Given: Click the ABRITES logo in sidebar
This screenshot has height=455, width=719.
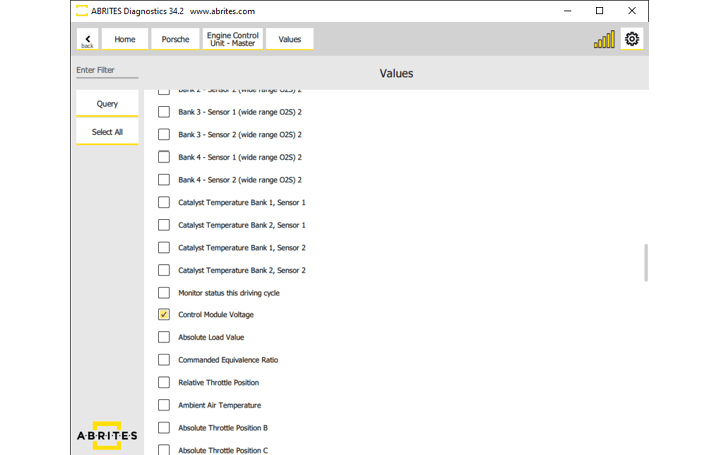Looking at the screenshot, I should 107,436.
